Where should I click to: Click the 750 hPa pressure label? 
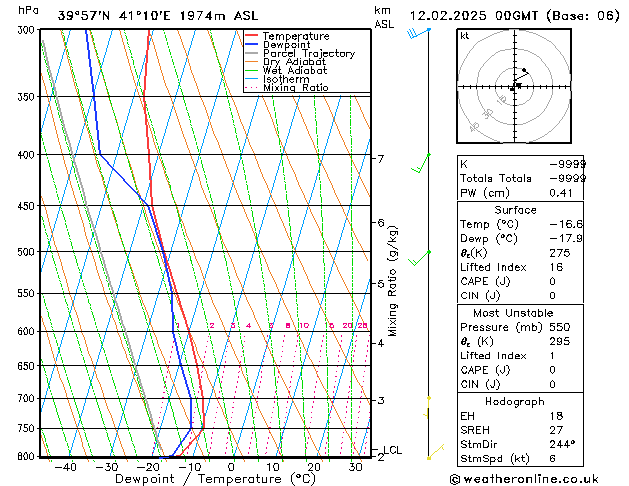(28, 429)
